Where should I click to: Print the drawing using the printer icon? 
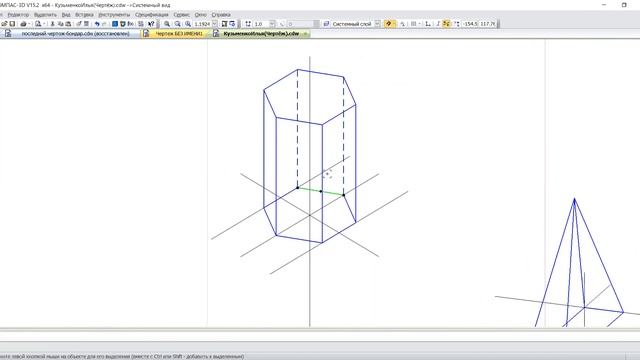pos(23,24)
